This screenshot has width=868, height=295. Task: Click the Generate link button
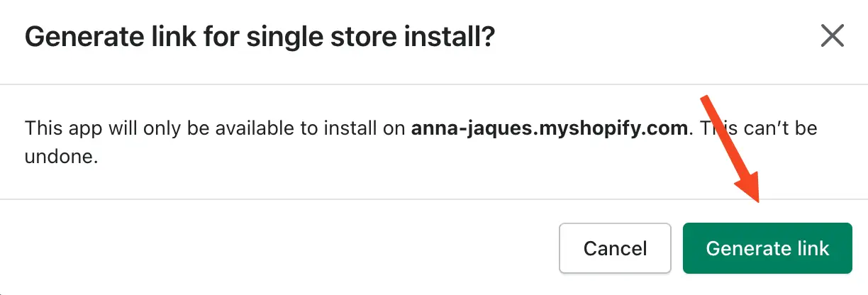coord(767,248)
